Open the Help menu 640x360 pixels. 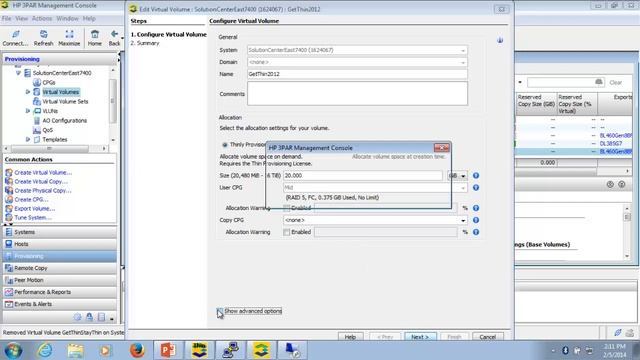pos(89,19)
